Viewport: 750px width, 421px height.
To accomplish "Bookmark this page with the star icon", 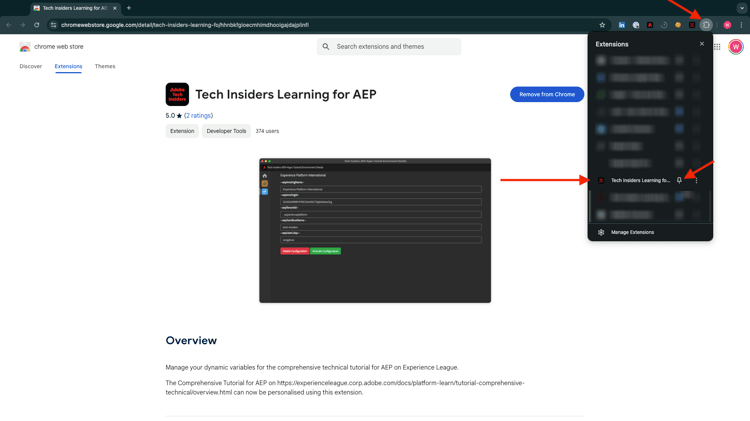I will coord(602,25).
